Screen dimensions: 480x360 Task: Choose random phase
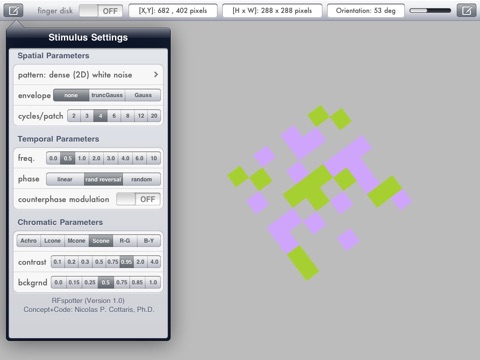(x=142, y=179)
